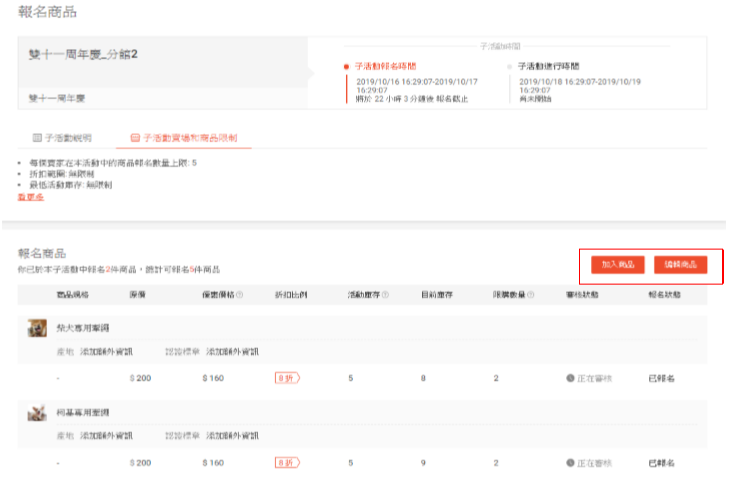Click the 雙十一周年慶 parent event label
The image size is (754, 502).
[x=57, y=99]
